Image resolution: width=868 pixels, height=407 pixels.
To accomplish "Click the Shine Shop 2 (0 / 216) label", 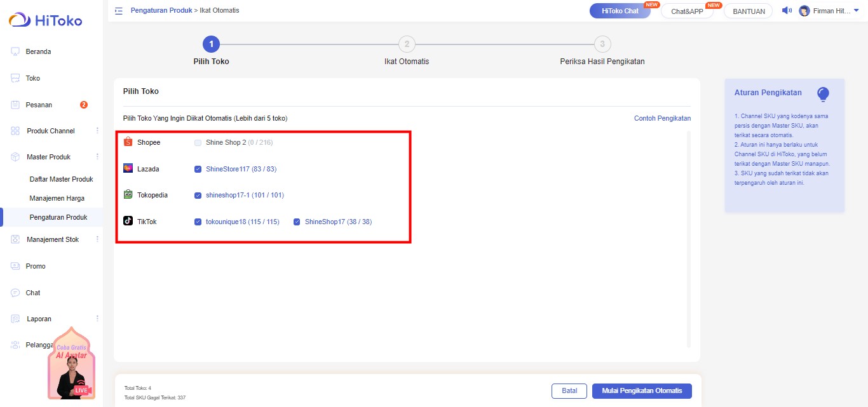I will [239, 142].
